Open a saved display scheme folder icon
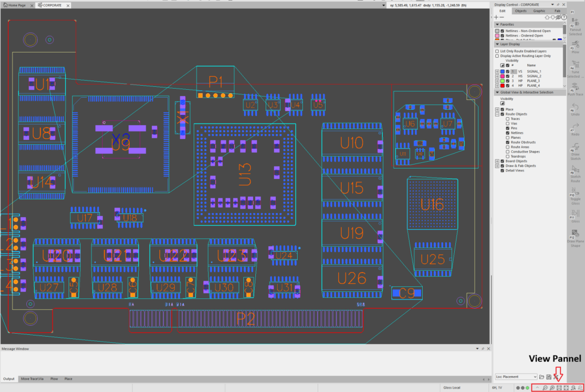585x392 pixels. coord(542,377)
